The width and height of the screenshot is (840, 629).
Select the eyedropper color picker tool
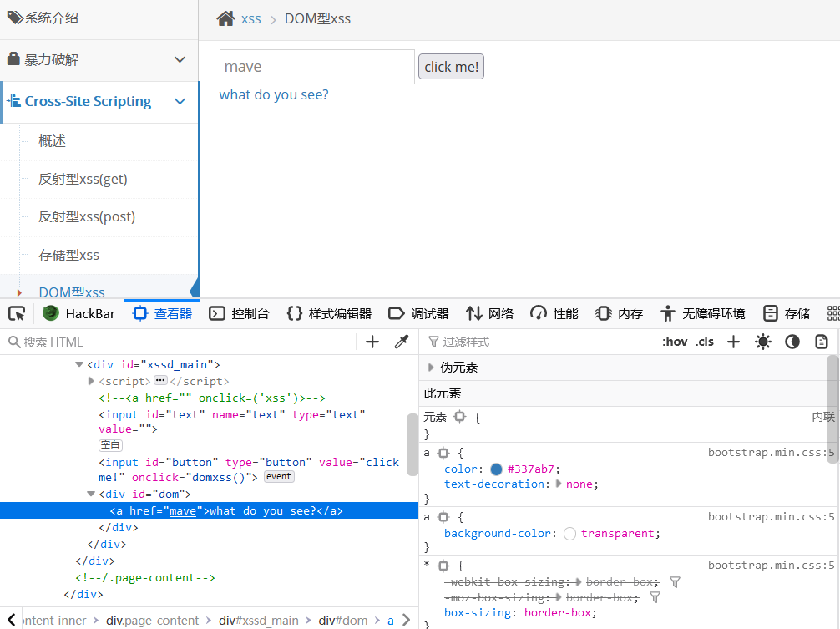[x=402, y=342]
